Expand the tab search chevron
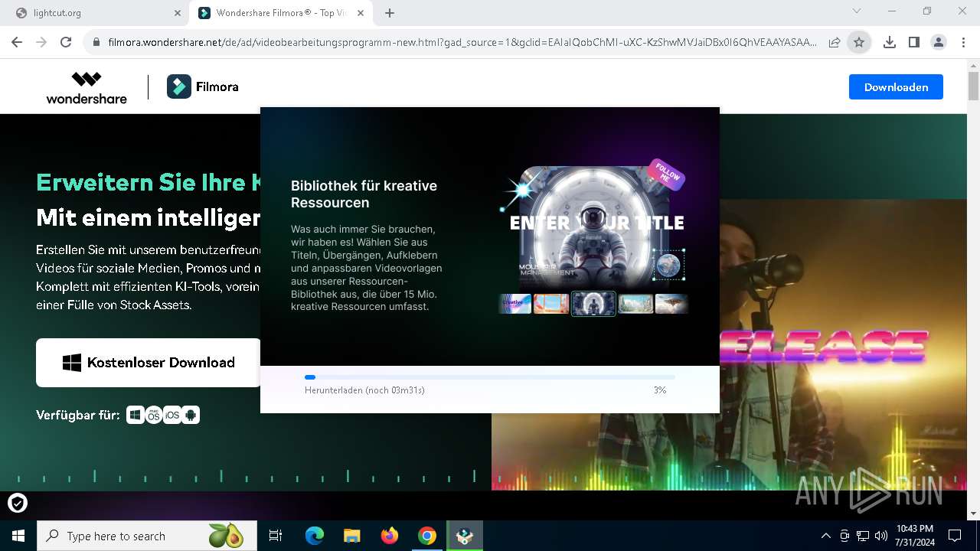980x551 pixels. [x=857, y=11]
